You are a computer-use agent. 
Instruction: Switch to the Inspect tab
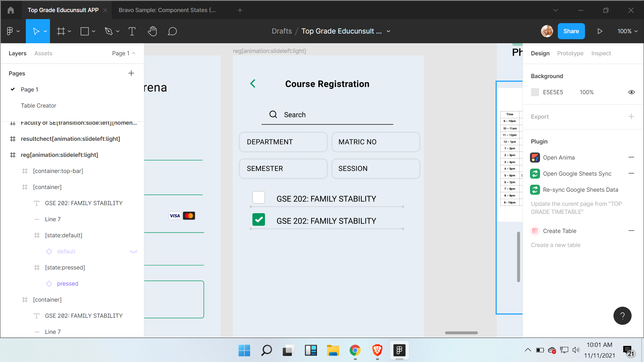[601, 53]
